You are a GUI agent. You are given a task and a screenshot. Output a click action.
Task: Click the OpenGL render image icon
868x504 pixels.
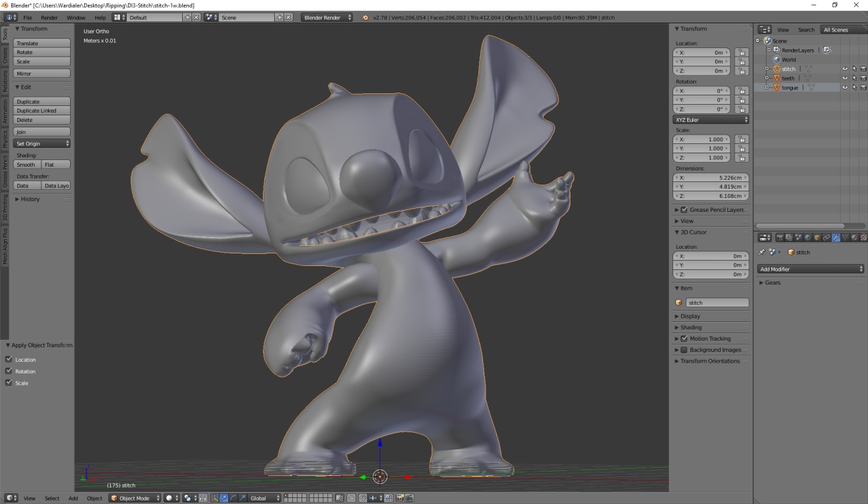tap(400, 498)
